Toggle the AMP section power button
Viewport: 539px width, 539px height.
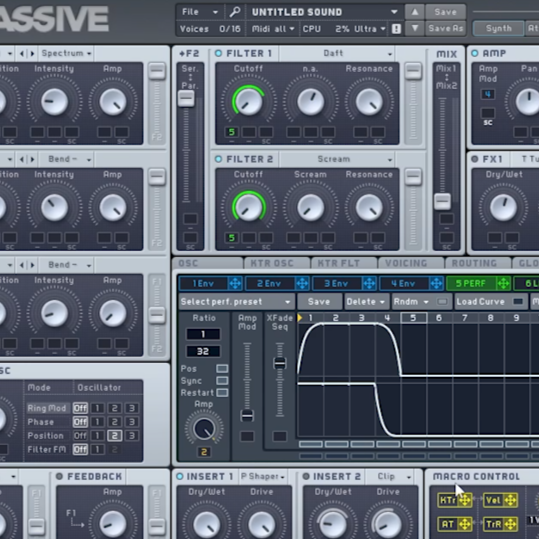(475, 53)
